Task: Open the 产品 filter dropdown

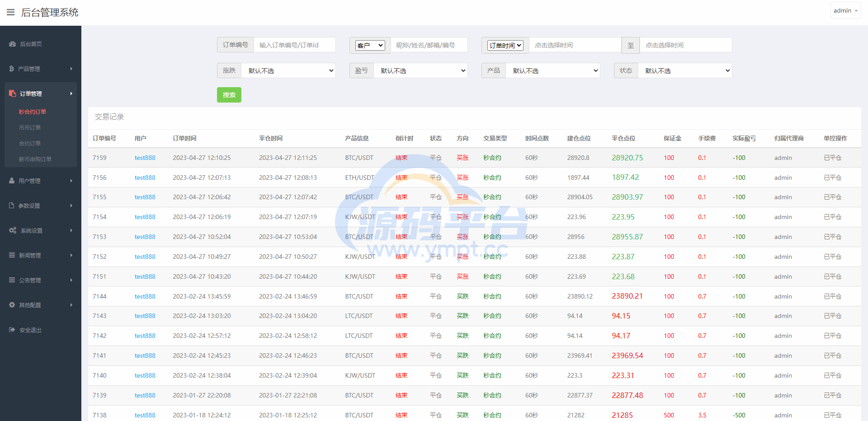Action: 553,70
